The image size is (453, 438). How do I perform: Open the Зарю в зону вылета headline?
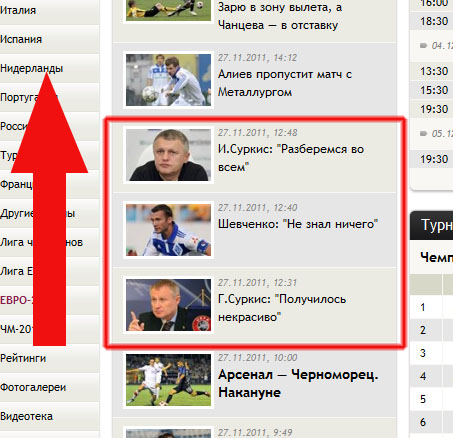pyautogui.click(x=280, y=16)
